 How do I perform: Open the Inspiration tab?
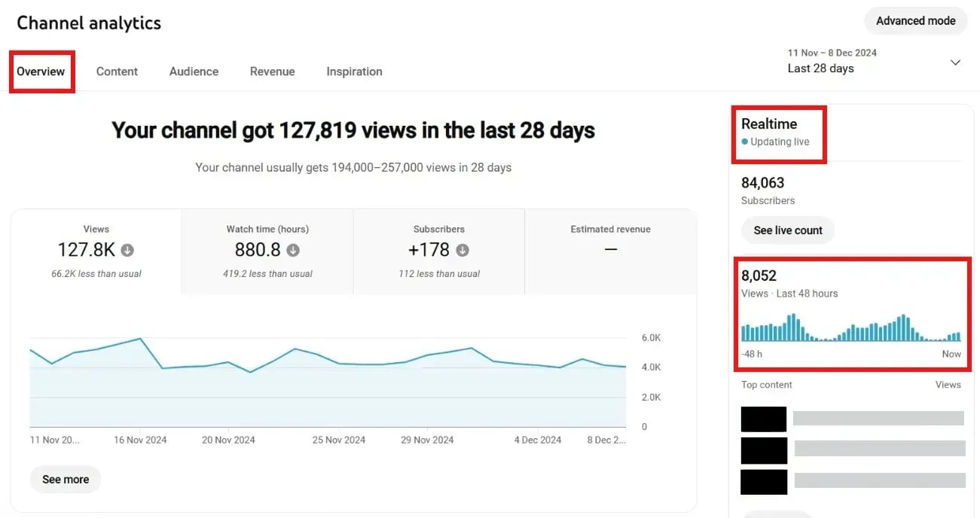(354, 72)
